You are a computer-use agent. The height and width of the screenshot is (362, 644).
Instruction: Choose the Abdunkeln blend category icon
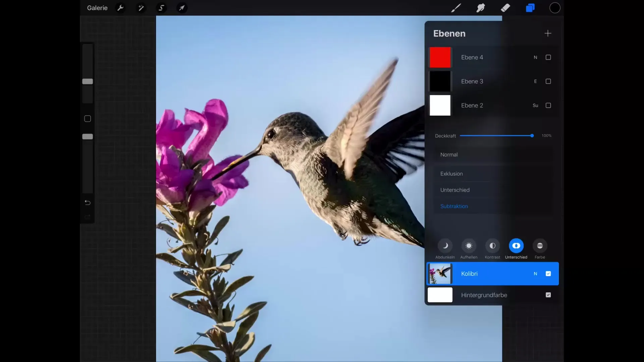point(445,246)
